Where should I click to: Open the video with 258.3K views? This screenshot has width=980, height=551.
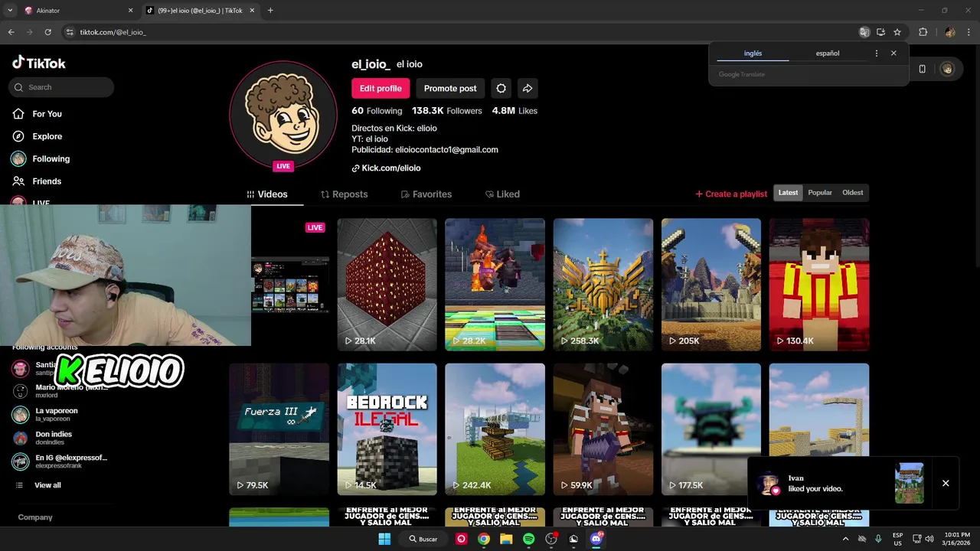click(603, 285)
